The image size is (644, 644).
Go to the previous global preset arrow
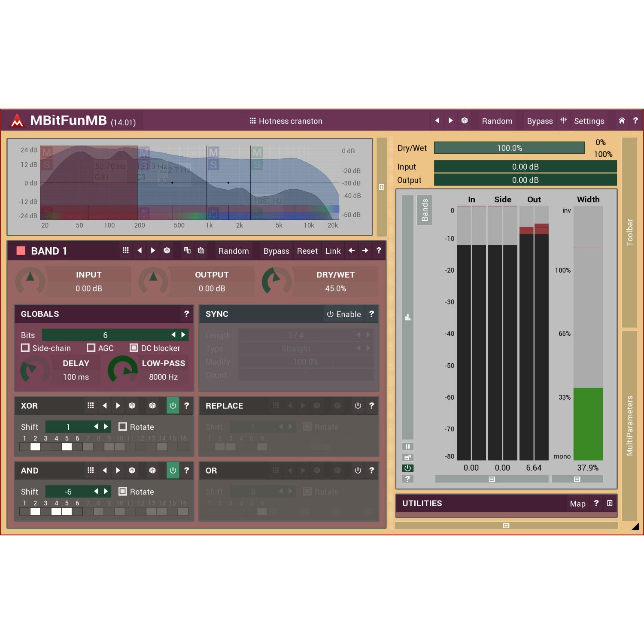click(x=437, y=121)
